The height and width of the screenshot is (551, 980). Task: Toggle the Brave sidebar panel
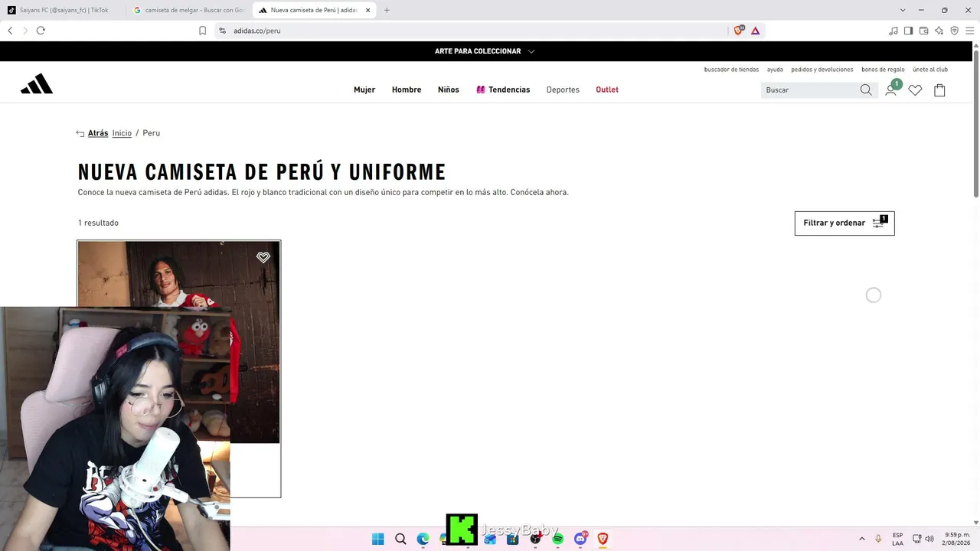tap(908, 31)
